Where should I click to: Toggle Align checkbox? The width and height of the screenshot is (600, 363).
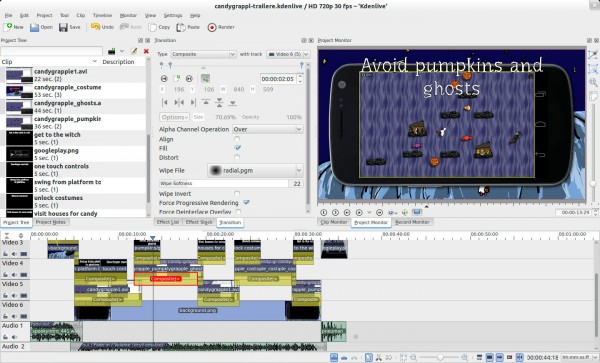coord(237,139)
